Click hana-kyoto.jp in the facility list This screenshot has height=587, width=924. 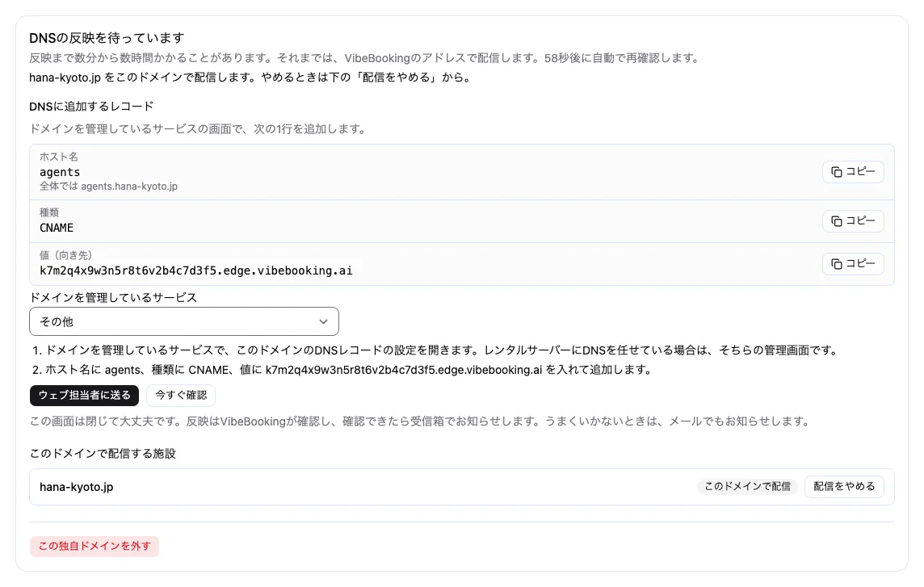pos(77,487)
